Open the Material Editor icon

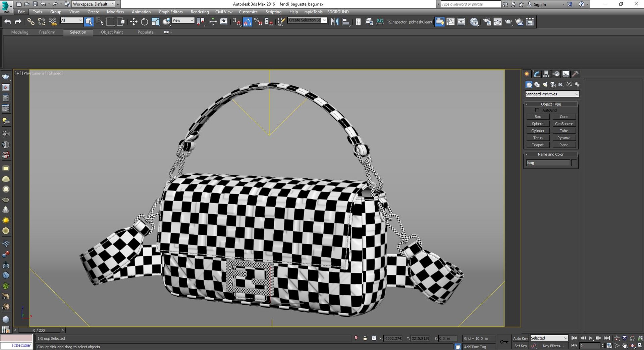click(474, 22)
